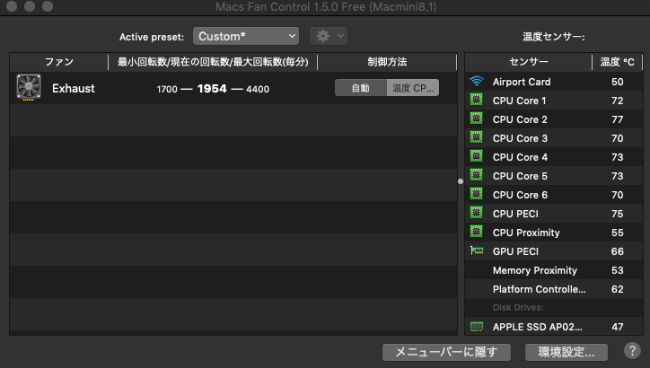Select the CPU Core 1 sensor label
Screen dimensions: 650x368
[x=519, y=101]
